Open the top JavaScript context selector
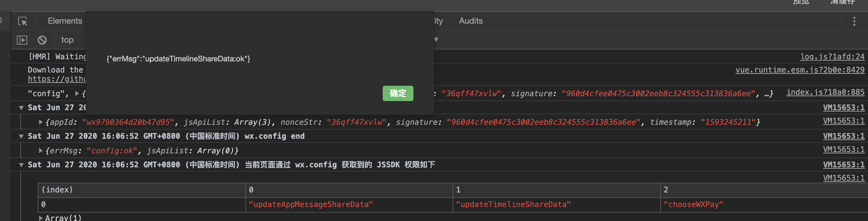Screen dimensions: 868x221 point(67,40)
